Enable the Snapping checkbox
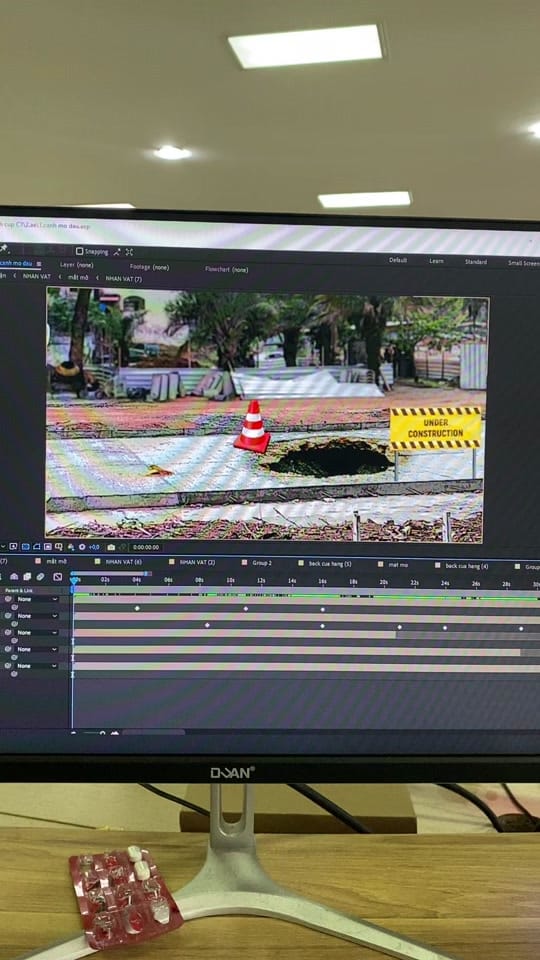This screenshot has height=960, width=540. coord(80,251)
